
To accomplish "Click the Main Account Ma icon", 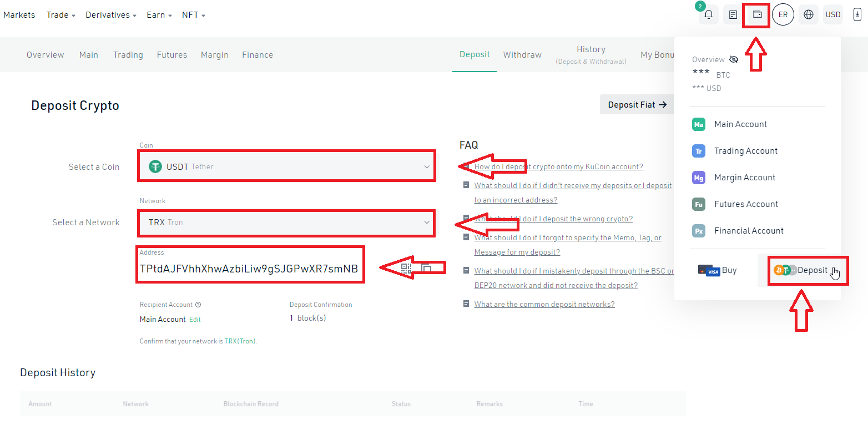I will [699, 124].
